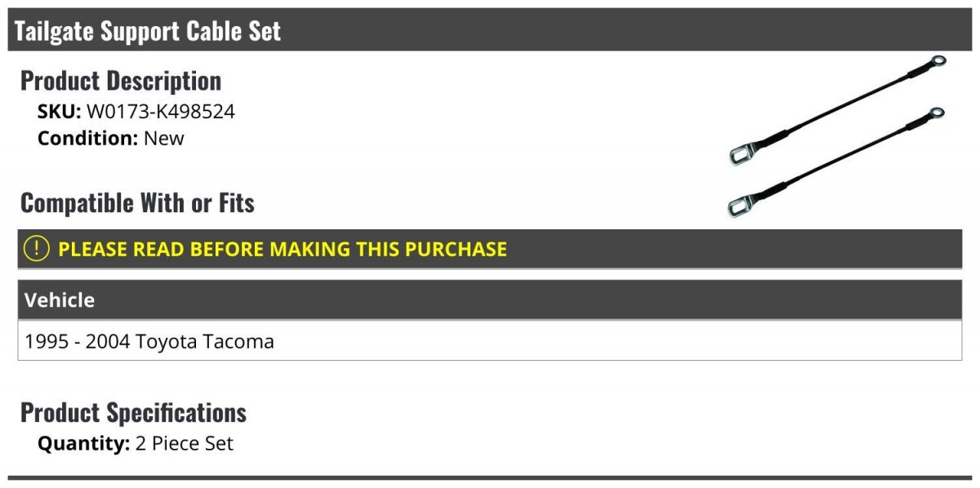This screenshot has height=488, width=980.
Task: Click the bottom gray divider line
Action: click(490, 478)
